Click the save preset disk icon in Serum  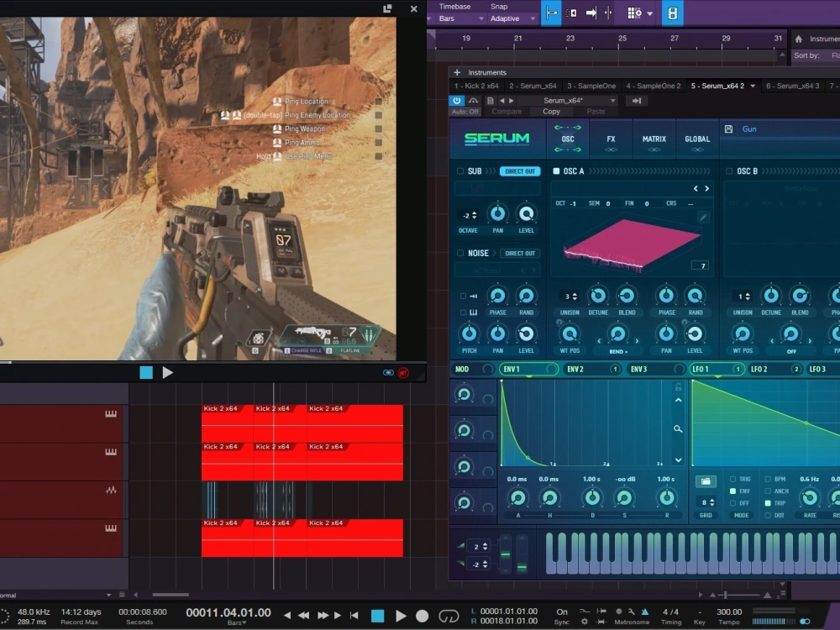[x=728, y=129]
